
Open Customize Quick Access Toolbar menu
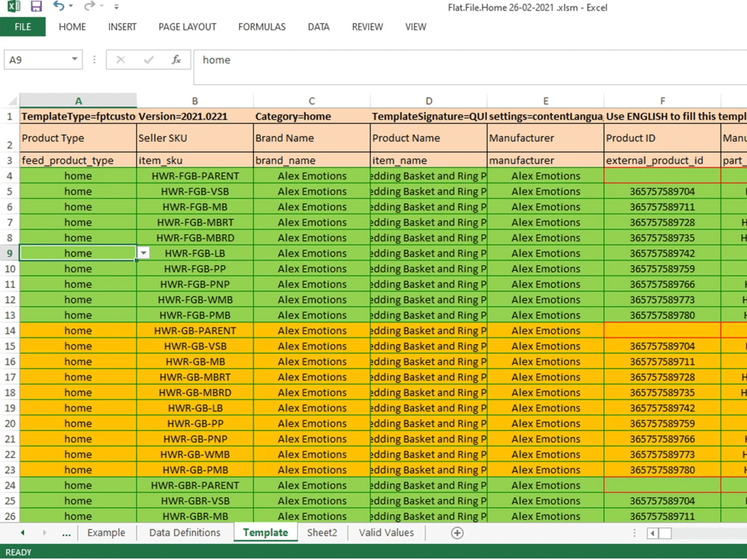[117, 7]
